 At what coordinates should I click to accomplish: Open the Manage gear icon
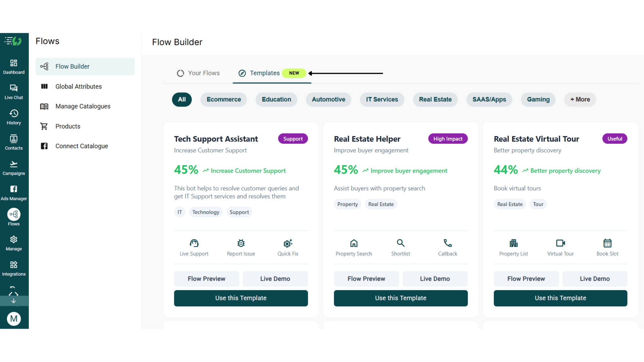tap(14, 244)
